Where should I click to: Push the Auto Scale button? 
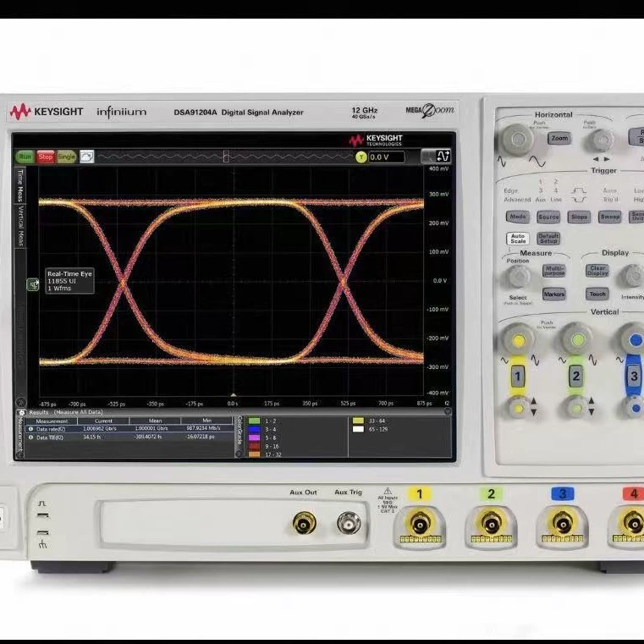[518, 238]
